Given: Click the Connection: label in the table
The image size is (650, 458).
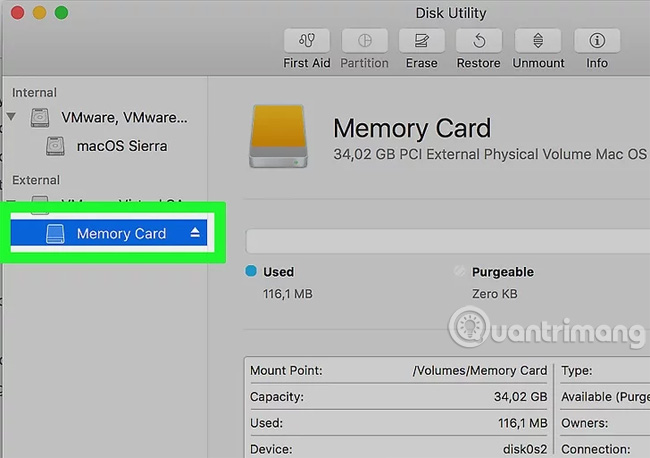Looking at the screenshot, I should (x=596, y=449).
